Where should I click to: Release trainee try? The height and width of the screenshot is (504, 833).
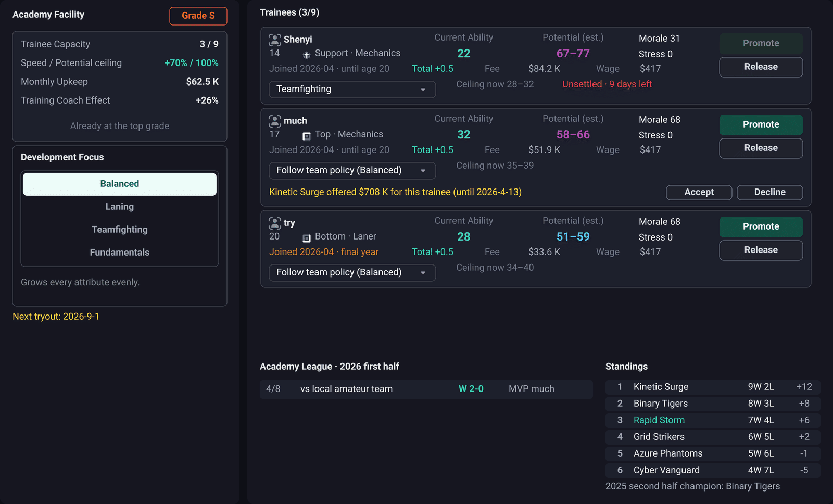pos(761,250)
